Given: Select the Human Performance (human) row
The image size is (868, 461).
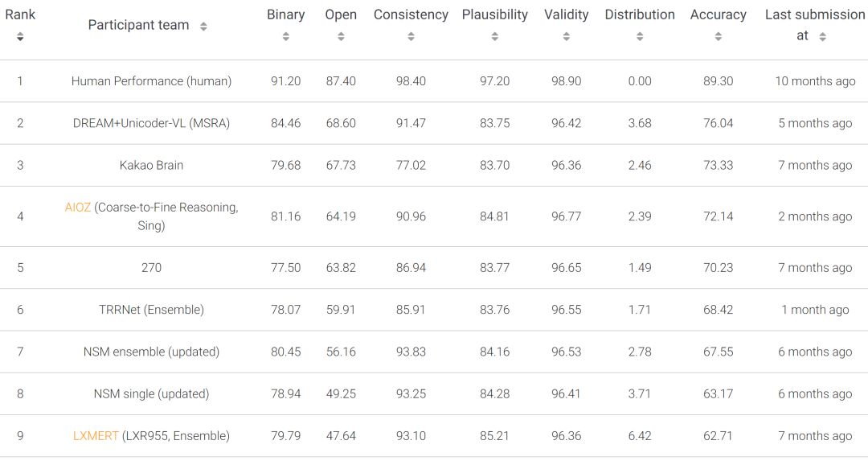Looking at the screenshot, I should pyautogui.click(x=151, y=81).
